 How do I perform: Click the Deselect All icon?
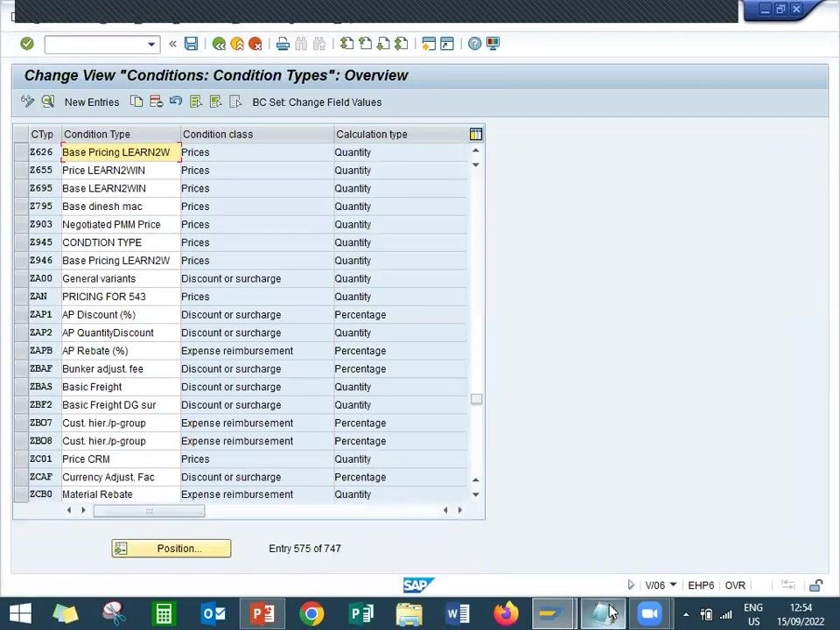coord(235,101)
